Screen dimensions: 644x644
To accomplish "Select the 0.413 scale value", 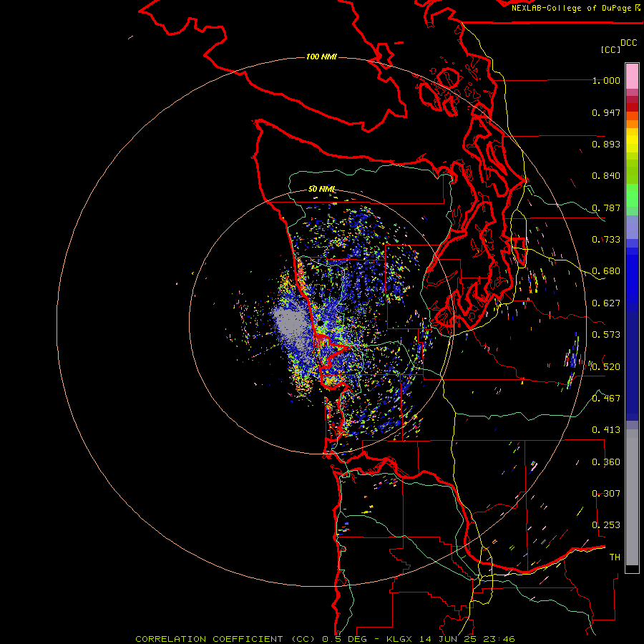I will 606,430.
